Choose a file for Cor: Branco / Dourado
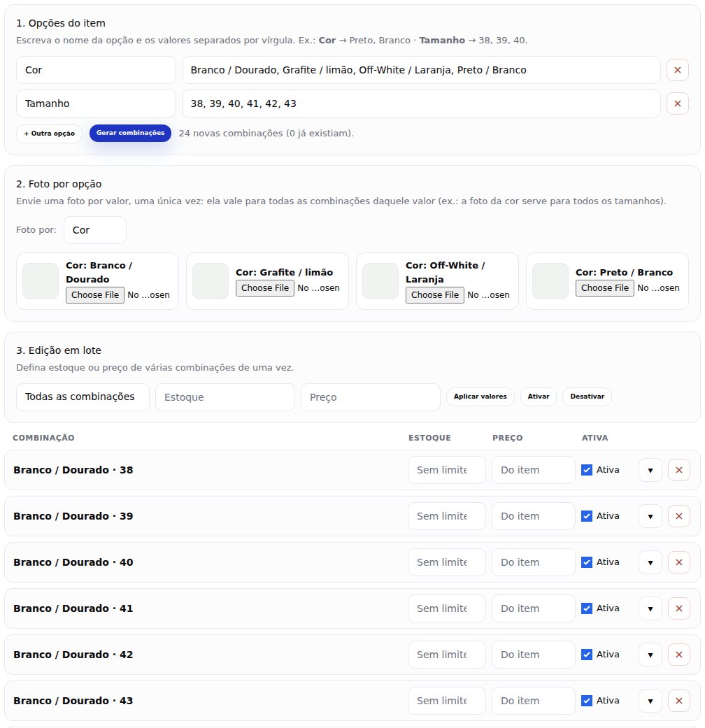This screenshot has height=728, width=705. (x=95, y=295)
